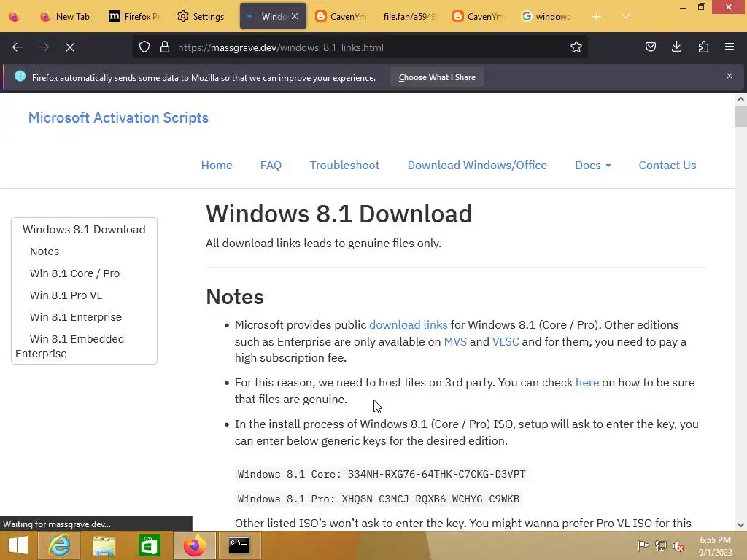Click the Windows 8.1 Download heading
Image resolution: width=747 pixels, height=560 pixels.
click(338, 214)
